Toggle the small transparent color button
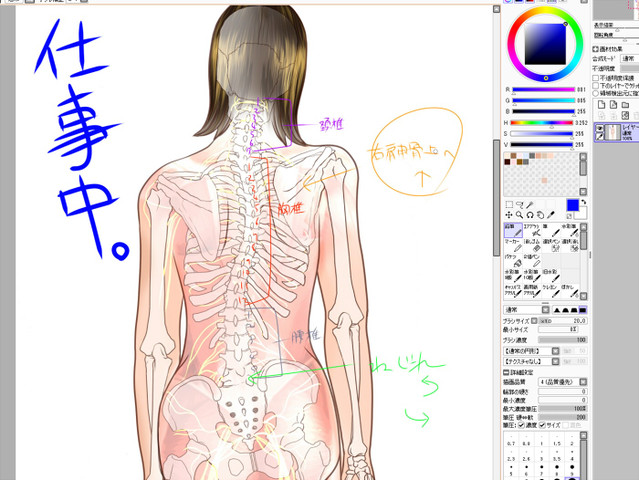This screenshot has width=639, height=480. click(570, 216)
